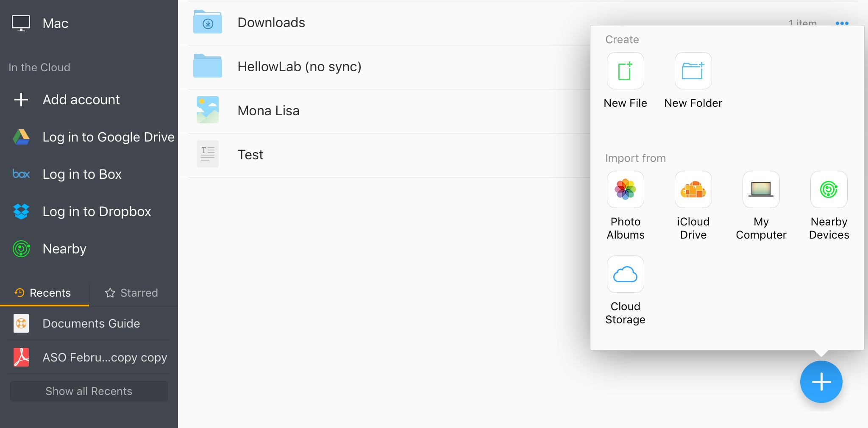Click the New File icon
The height and width of the screenshot is (428, 868).
[625, 71]
